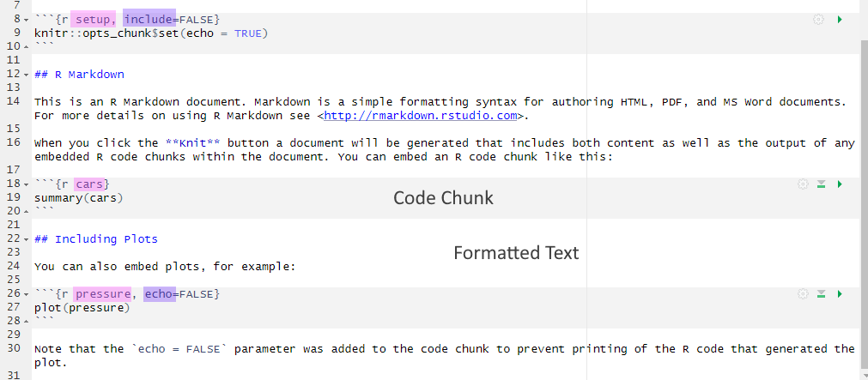Run all chunks above pressure chunk
Screen dimensions: 868x380
click(x=822, y=293)
